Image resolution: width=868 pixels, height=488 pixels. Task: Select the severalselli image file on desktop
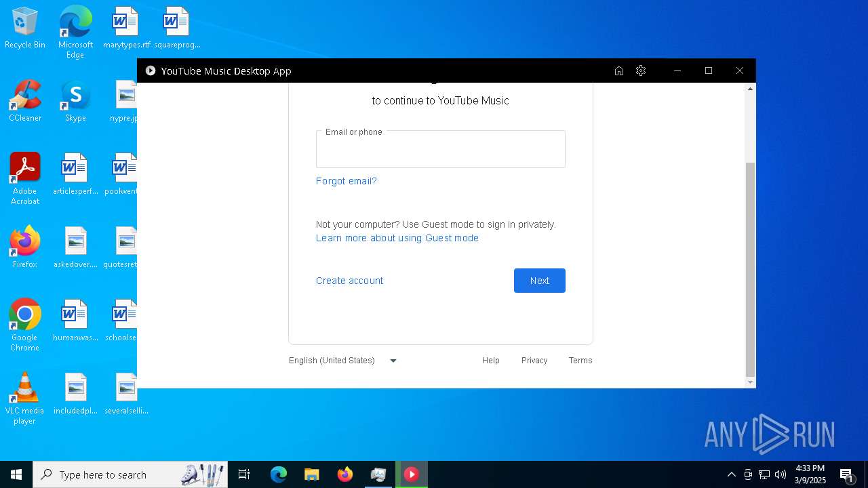(x=126, y=394)
